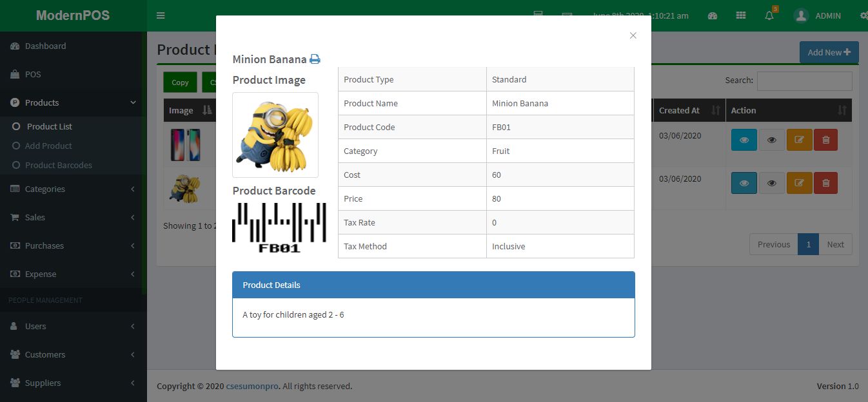Click the ModernPOS logo
Screen dimensions: 868x402
tap(73, 15)
